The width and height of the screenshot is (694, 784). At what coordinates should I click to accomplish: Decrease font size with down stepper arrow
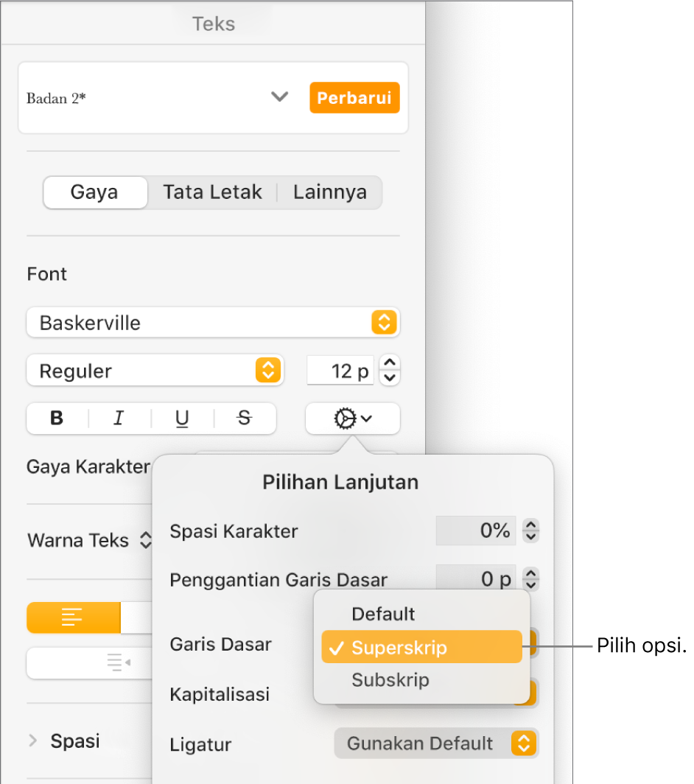click(390, 378)
